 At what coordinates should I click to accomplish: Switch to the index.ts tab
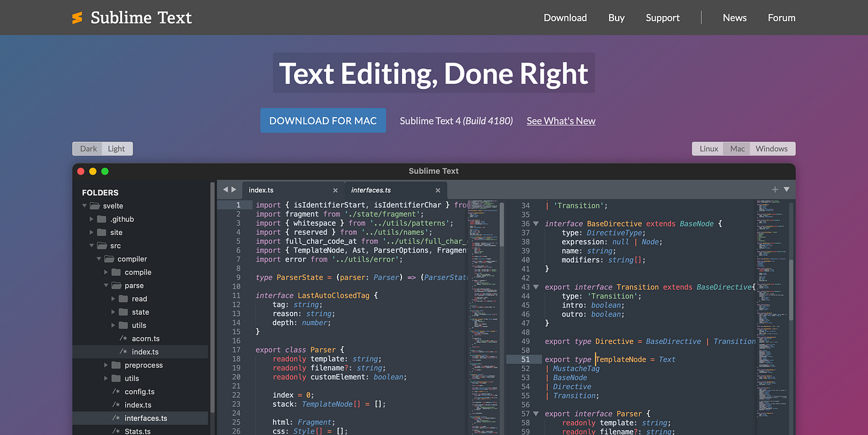pyautogui.click(x=261, y=189)
